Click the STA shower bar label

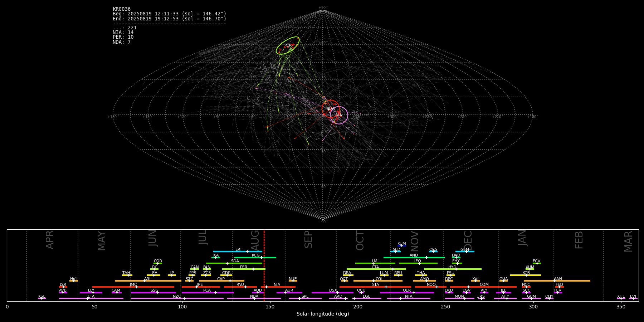(376, 285)
